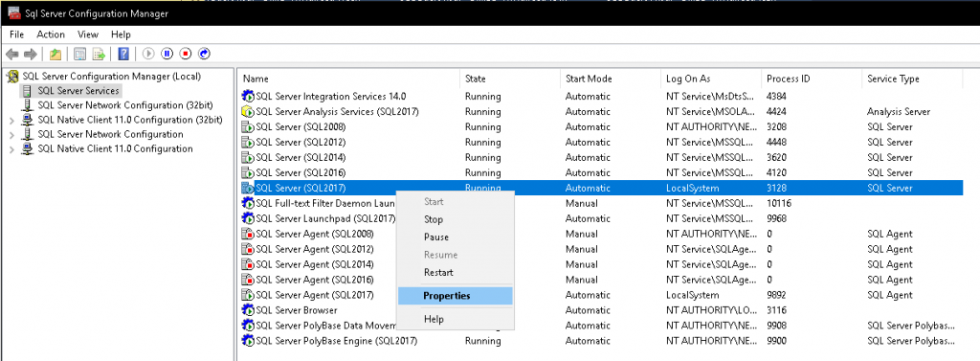Sort by the Process ID column header
This screenshot has height=361, width=980.
pos(812,79)
